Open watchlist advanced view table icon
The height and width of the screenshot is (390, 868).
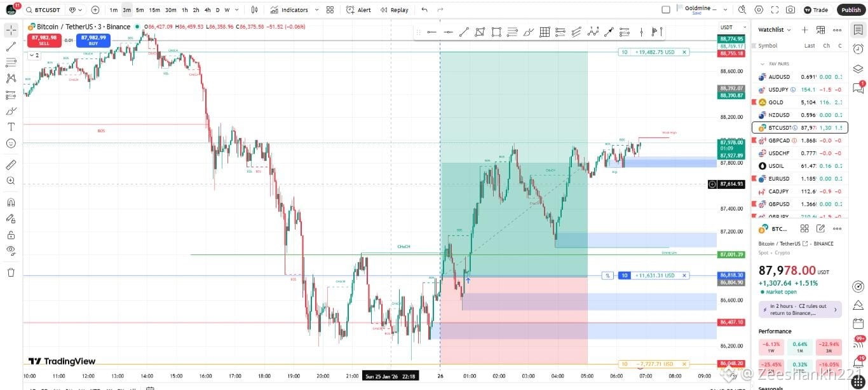point(820,30)
